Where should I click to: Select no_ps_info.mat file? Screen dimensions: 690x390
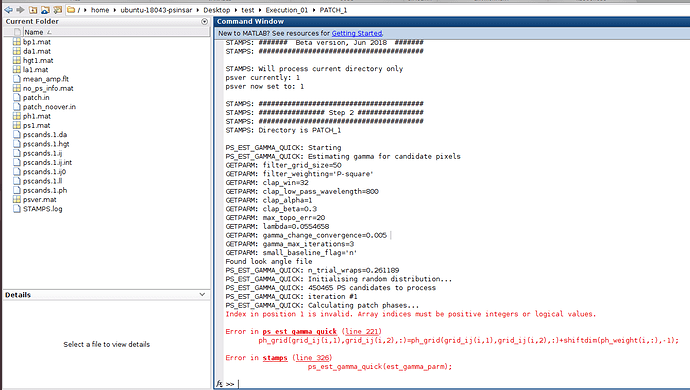tap(48, 88)
